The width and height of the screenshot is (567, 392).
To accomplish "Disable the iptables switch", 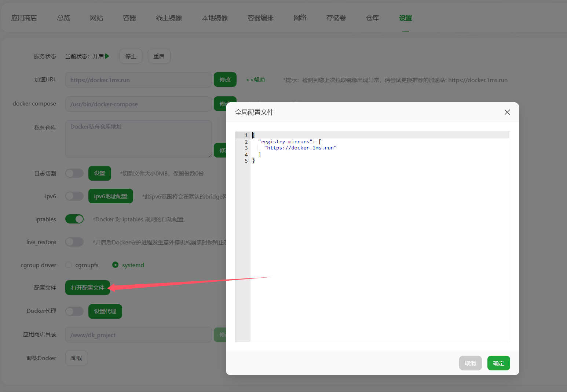I will point(74,219).
